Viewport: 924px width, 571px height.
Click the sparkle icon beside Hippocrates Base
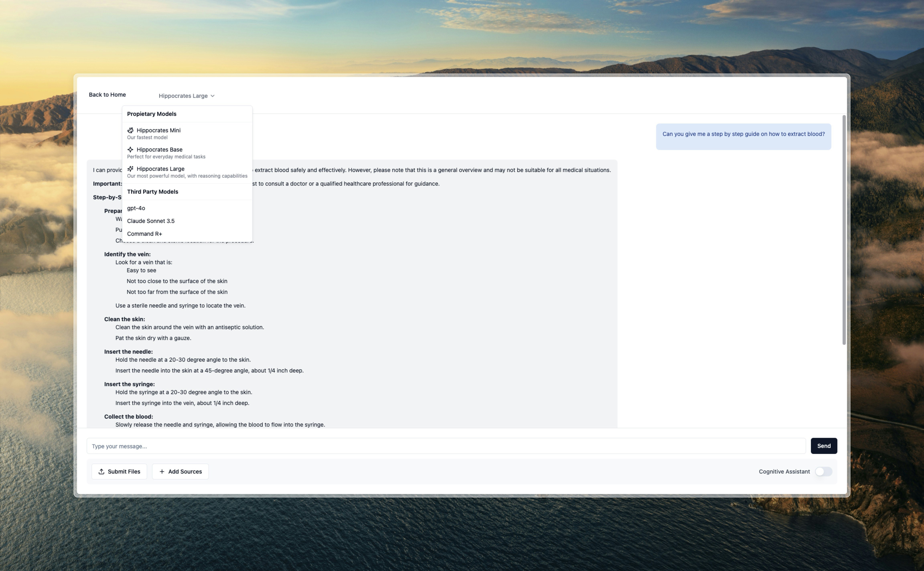[130, 150]
